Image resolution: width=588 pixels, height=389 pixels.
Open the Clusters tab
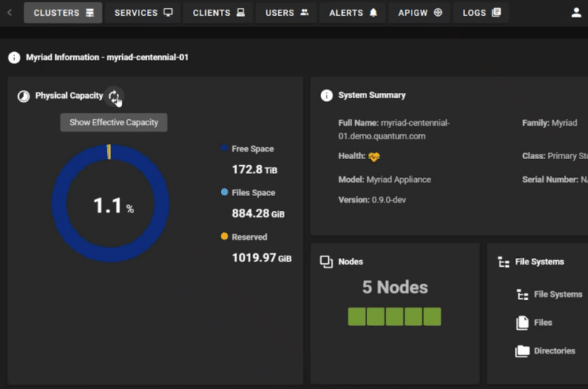click(x=63, y=13)
